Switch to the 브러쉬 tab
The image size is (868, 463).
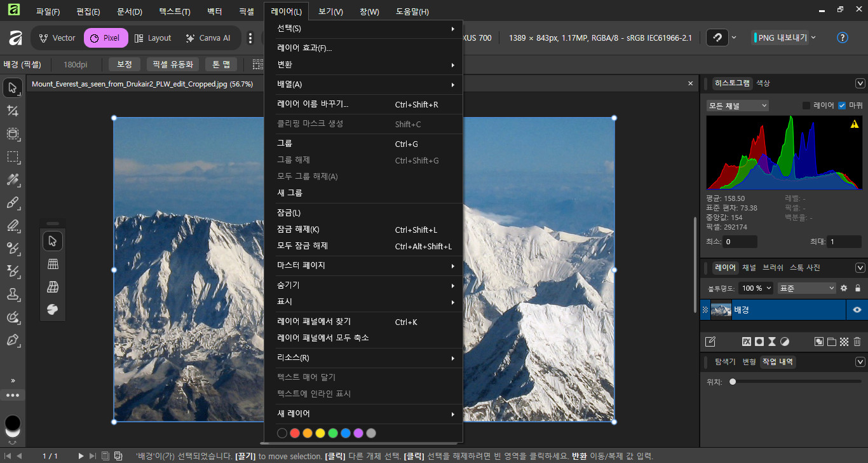773,268
